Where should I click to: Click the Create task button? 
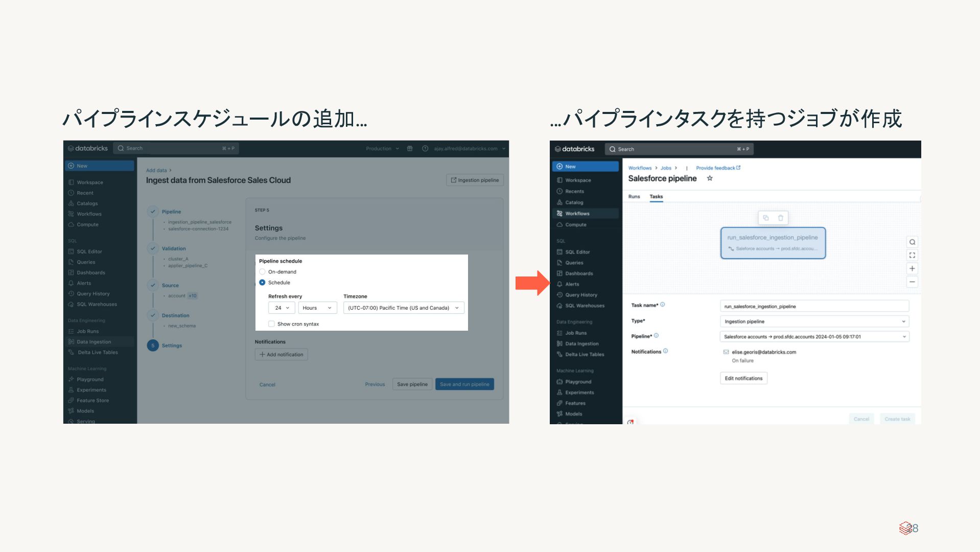coord(897,419)
